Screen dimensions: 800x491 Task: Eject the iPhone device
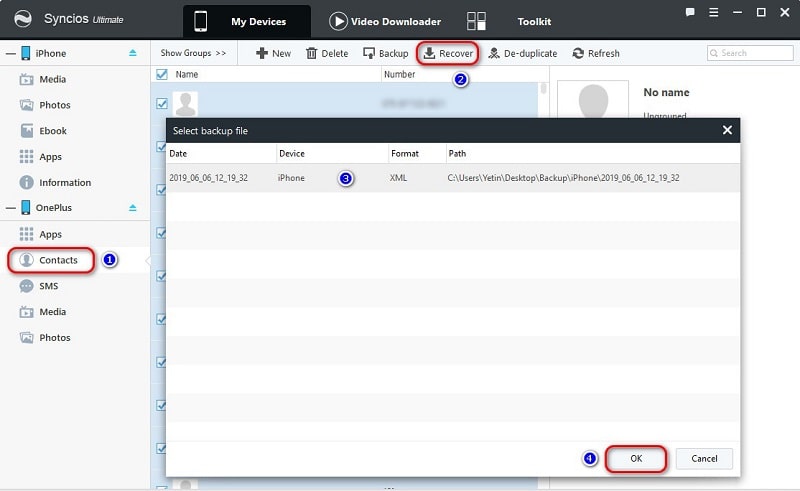click(133, 53)
